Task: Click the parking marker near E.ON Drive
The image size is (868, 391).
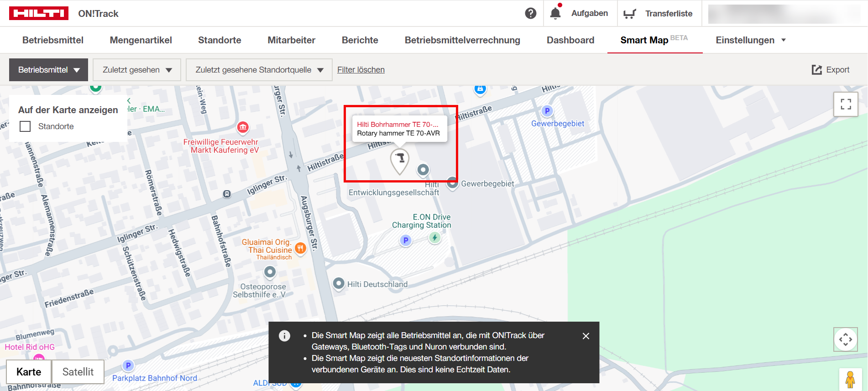Action: click(x=406, y=240)
